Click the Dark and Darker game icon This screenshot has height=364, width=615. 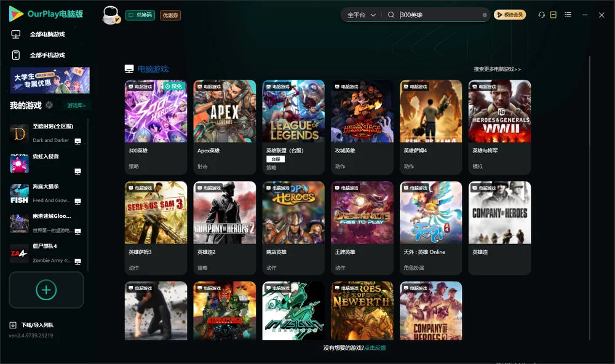19,133
